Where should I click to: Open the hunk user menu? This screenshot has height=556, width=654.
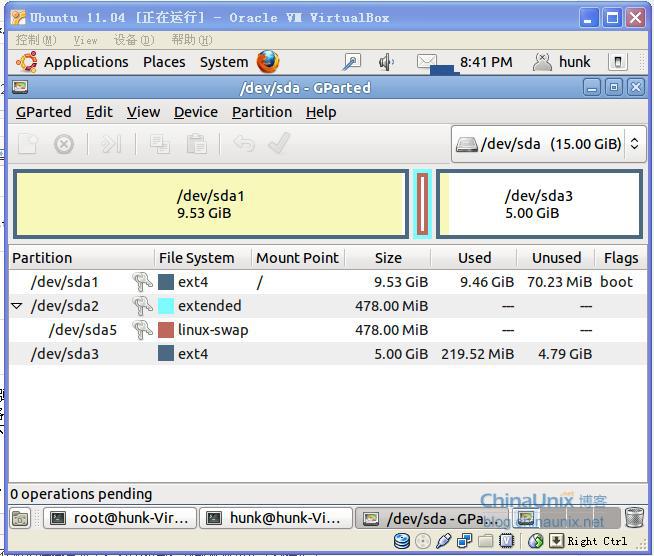tap(562, 62)
